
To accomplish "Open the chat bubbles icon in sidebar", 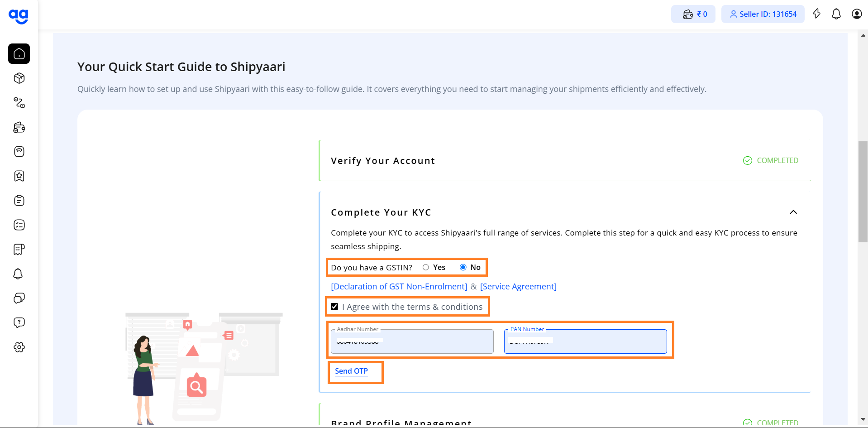I will pos(19,298).
